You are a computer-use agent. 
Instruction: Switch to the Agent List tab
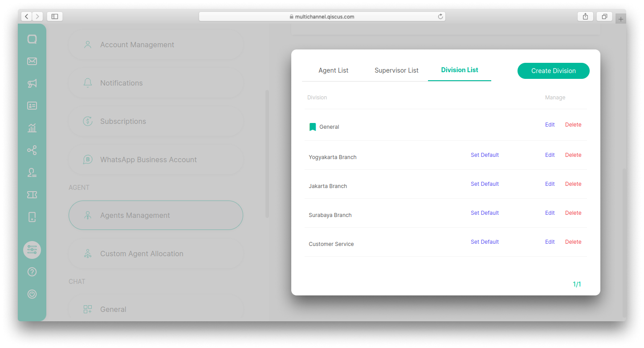click(334, 70)
